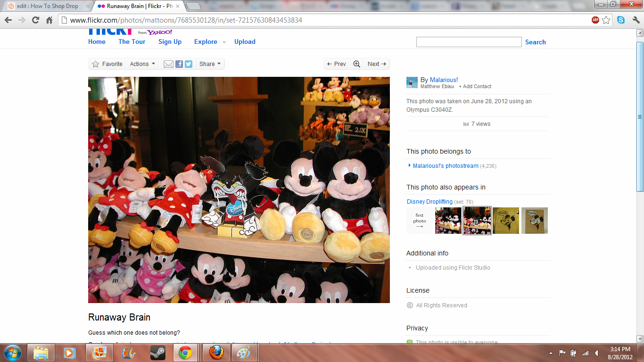Open the Adblock Plus extension icon
This screenshot has width=644, height=362.
(595, 20)
